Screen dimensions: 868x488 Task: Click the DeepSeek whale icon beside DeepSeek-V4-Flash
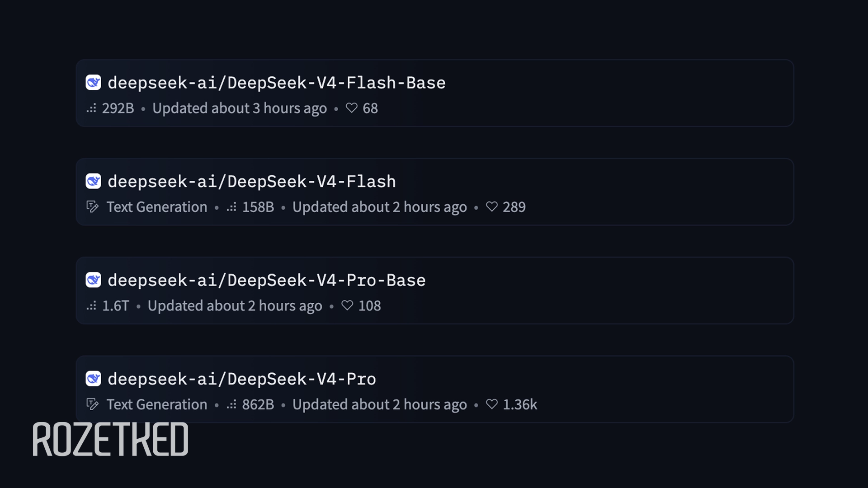tap(93, 181)
